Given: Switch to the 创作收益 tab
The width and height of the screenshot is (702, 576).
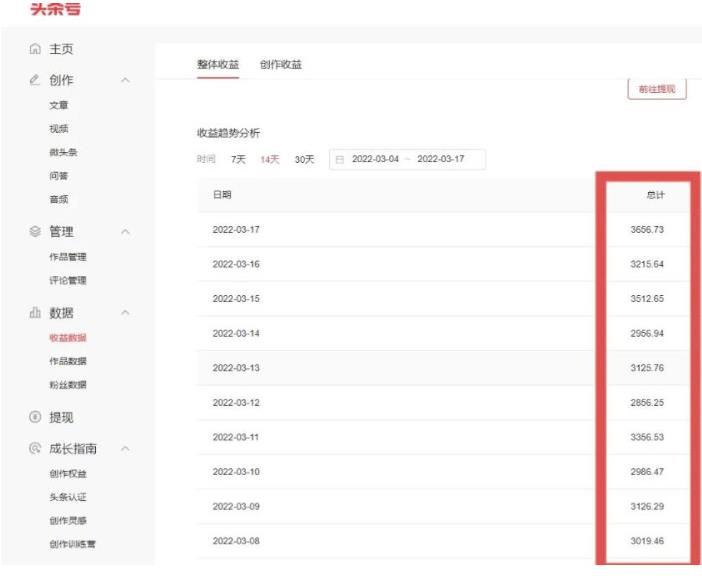Looking at the screenshot, I should pyautogui.click(x=281, y=64).
